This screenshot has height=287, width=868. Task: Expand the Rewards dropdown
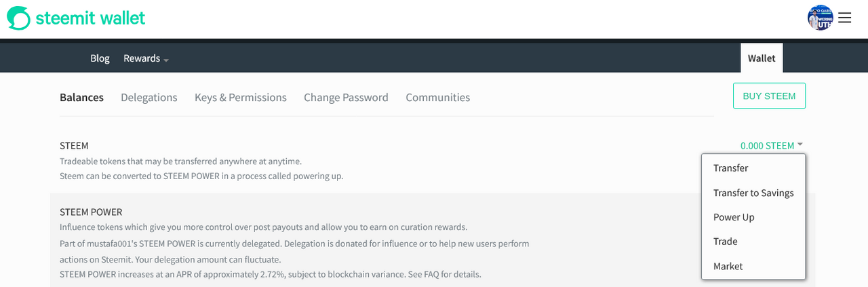point(146,58)
